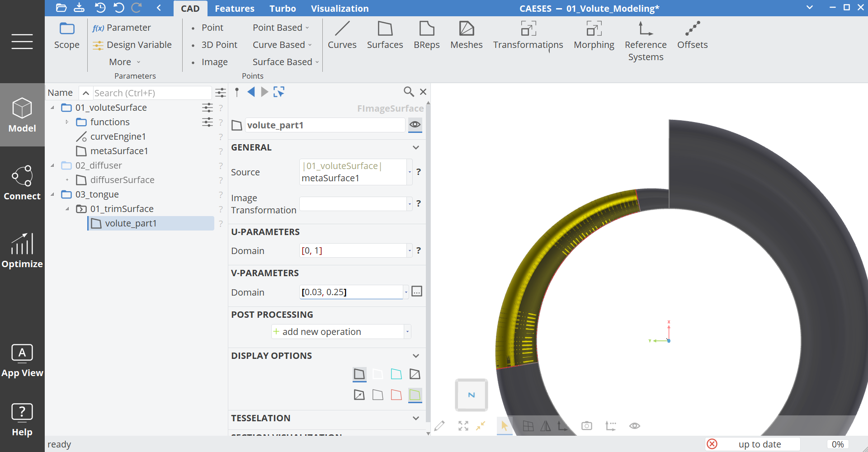Create a new Design Variable

coord(132,45)
